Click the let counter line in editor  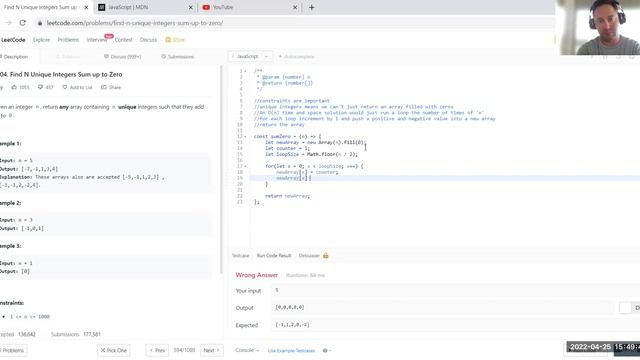click(287, 149)
